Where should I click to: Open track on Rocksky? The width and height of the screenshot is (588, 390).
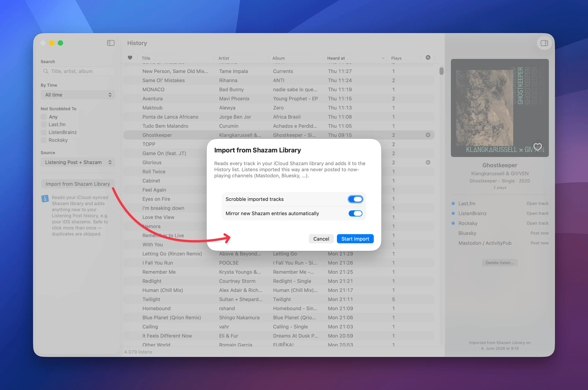(x=537, y=223)
